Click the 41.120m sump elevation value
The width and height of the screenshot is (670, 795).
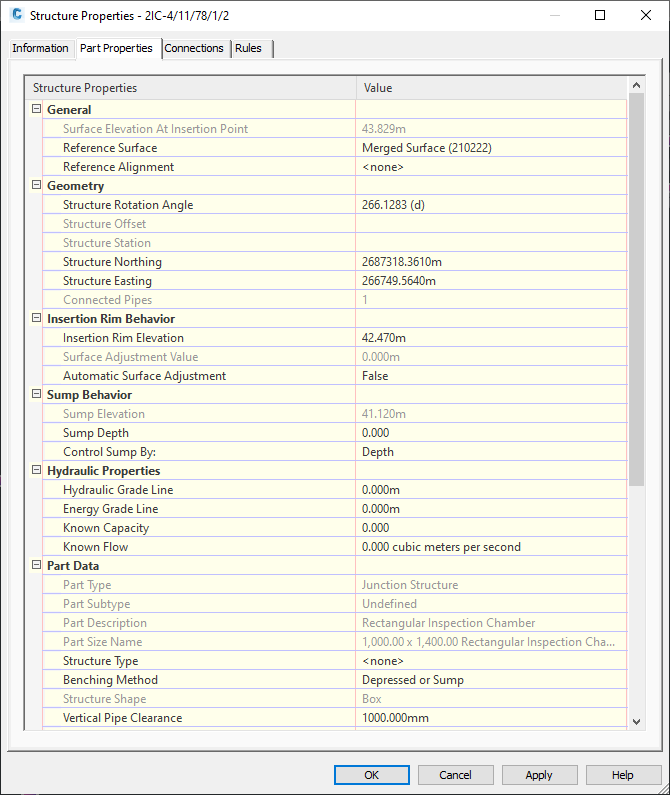pyautogui.click(x=384, y=414)
